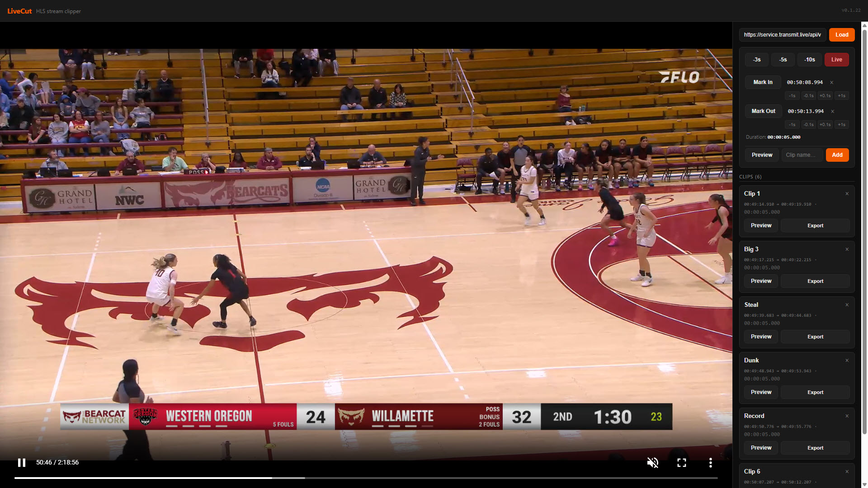Screen dimensions: 868x488
Task: Click the Mark Out time 00:50:13.994
Action: 806,111
